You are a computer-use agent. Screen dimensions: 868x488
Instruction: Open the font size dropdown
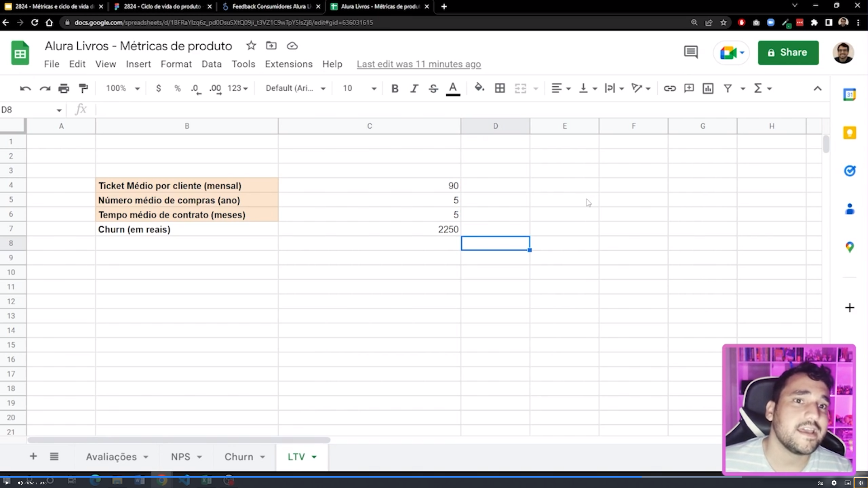point(359,89)
